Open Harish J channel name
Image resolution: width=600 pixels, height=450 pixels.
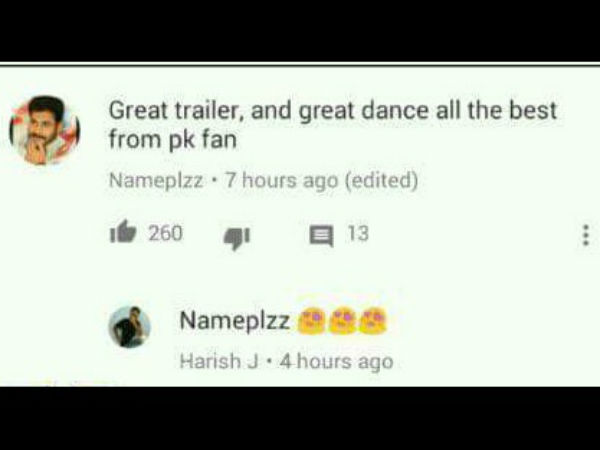(219, 361)
